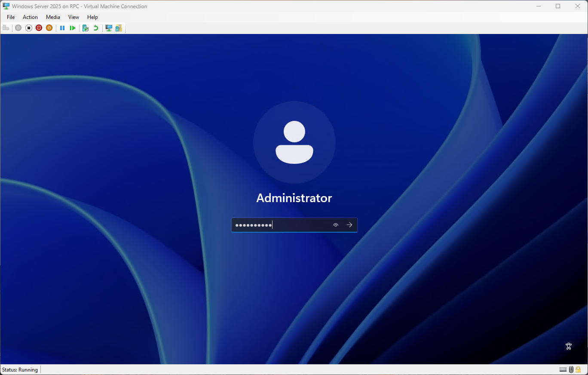Open the Help menu
The height and width of the screenshot is (375, 588).
pyautogui.click(x=92, y=17)
